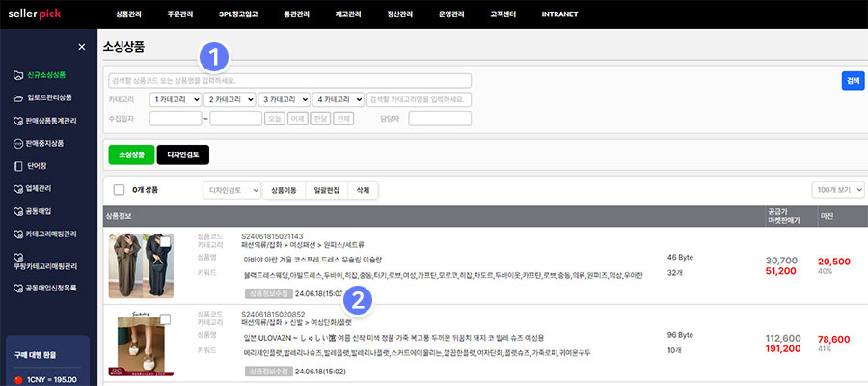The width and height of the screenshot is (868, 386).
Task: Check the second product's thumbnail checkbox
Action: tap(166, 319)
